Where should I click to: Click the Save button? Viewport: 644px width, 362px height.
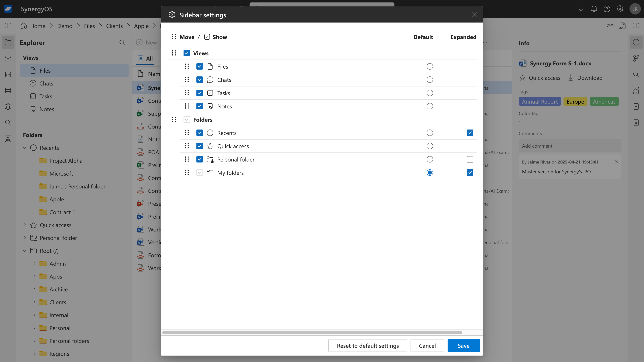[463, 346]
